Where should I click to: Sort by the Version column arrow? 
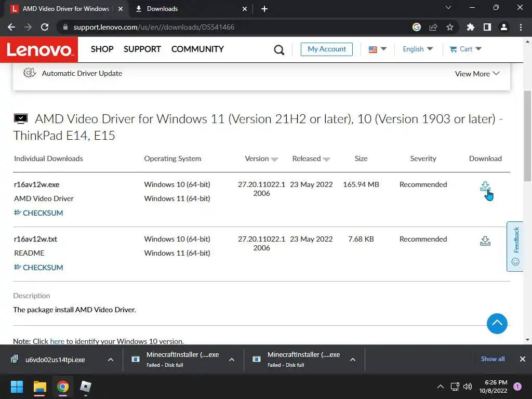click(x=274, y=159)
